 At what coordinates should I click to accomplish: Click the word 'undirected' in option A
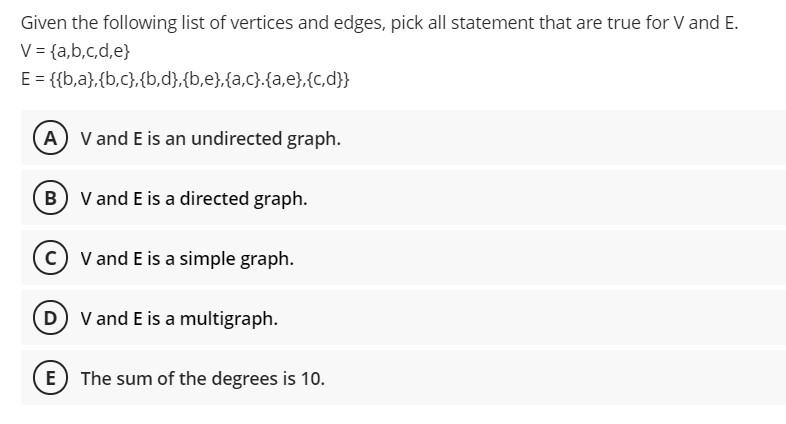coord(237,138)
